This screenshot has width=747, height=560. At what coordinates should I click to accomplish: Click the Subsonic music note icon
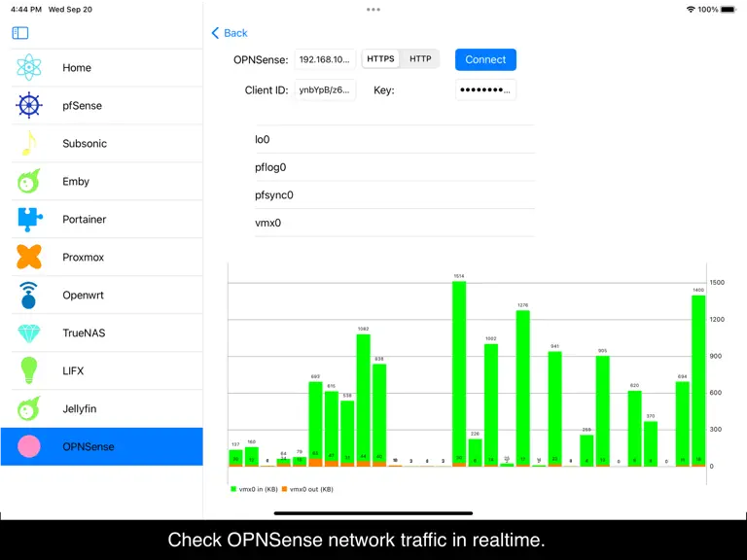[x=29, y=143]
